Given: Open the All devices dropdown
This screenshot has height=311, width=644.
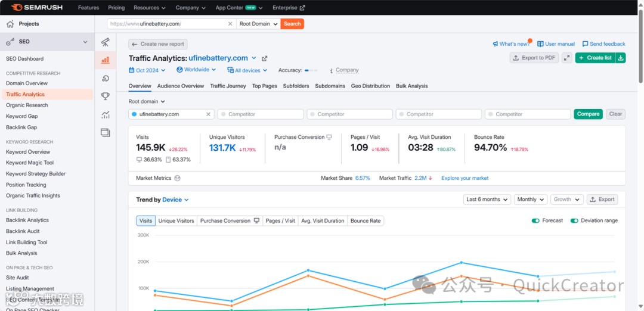Looking at the screenshot, I should click(x=247, y=70).
